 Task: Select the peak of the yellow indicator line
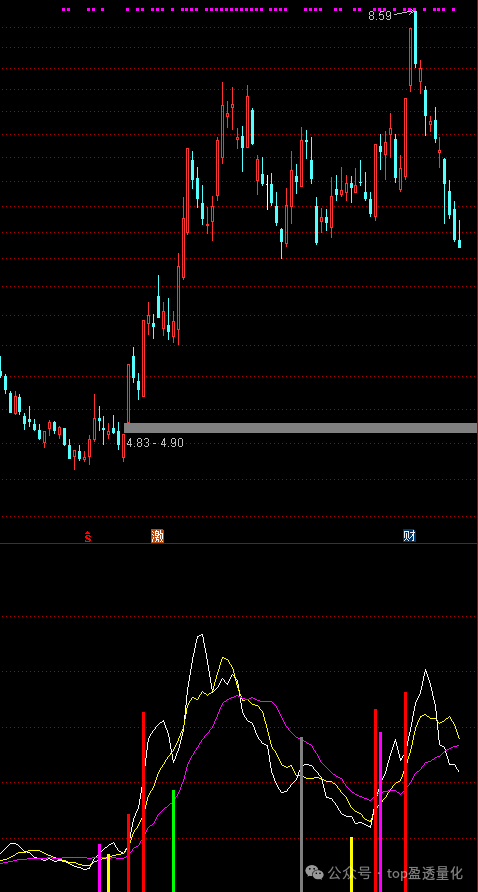pos(224,659)
